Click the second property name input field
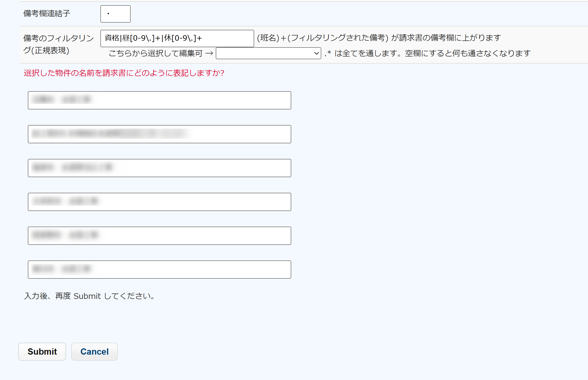This screenshot has height=380, width=588. coord(159,134)
